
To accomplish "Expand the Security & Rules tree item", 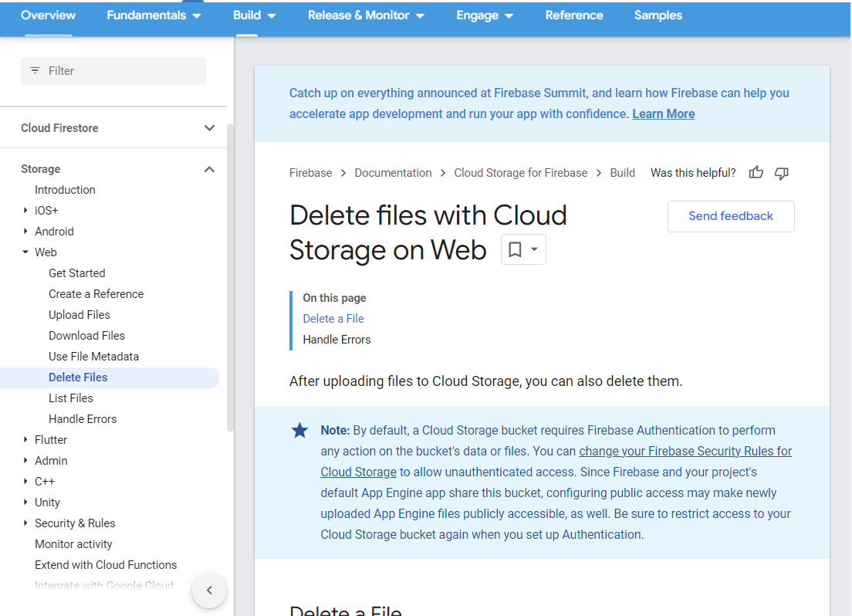I will click(x=25, y=523).
